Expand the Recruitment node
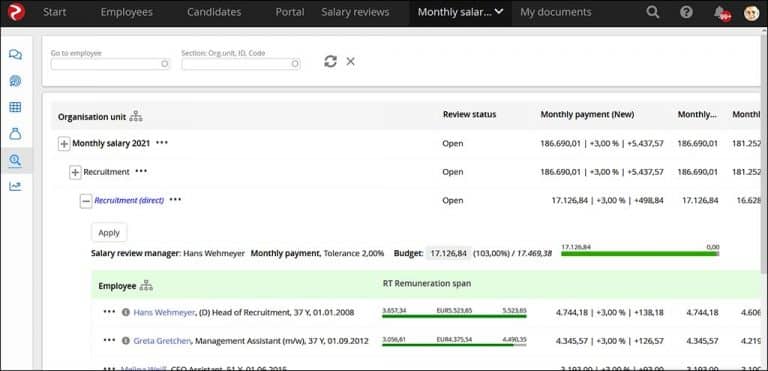Viewport: 768px width, 371px height. coord(75,173)
